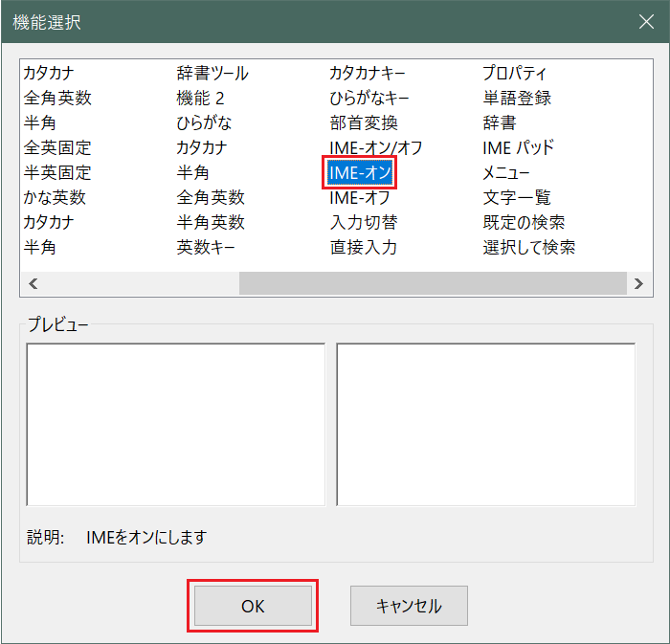
Task: Select ひらがな in the list
Action: (x=204, y=123)
